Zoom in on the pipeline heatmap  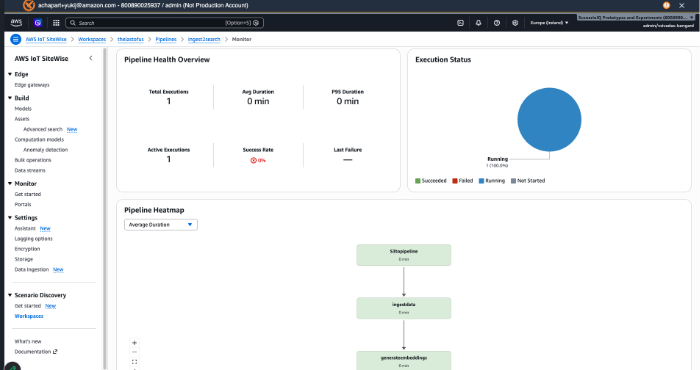(134, 343)
